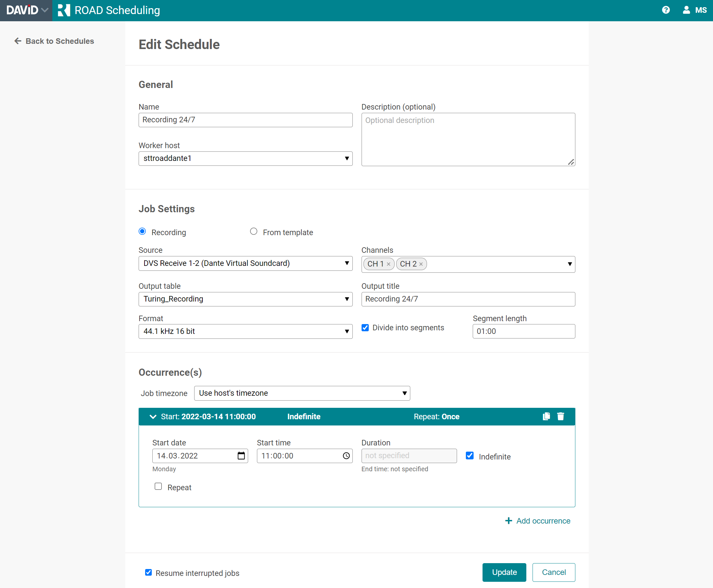Toggle Resume interrupted jobs checkbox
This screenshot has width=713, height=588.
coord(148,572)
